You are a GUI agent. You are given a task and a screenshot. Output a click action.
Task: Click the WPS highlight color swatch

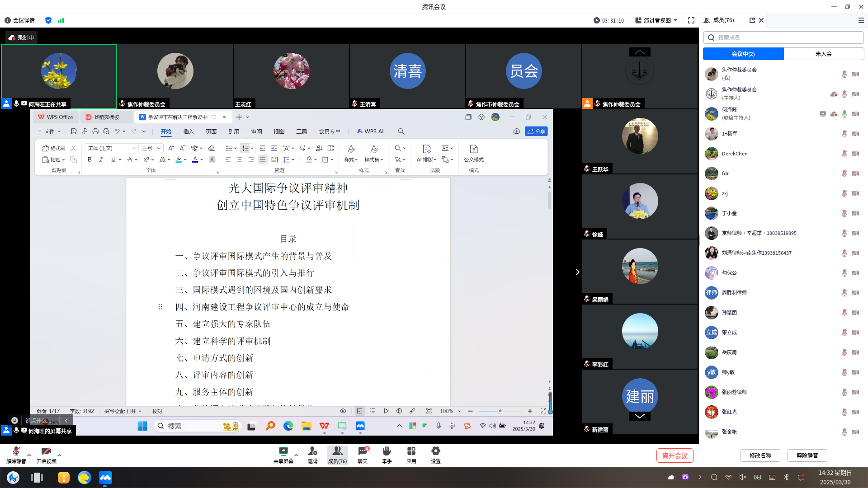point(179,160)
